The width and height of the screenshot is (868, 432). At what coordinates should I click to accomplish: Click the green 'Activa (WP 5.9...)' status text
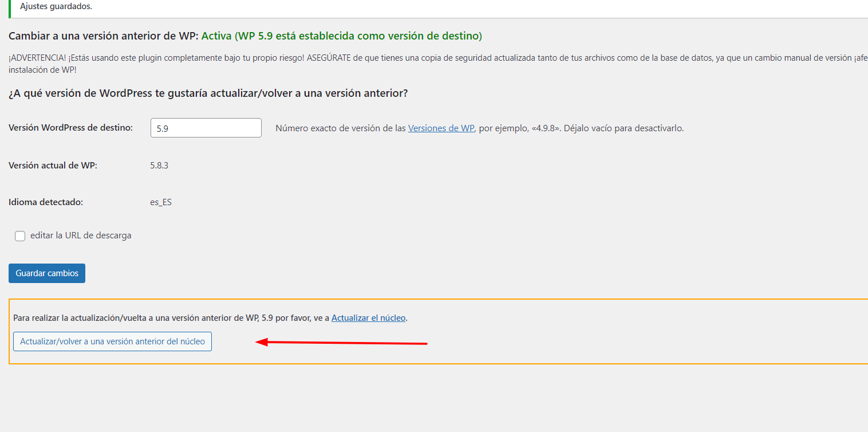tap(342, 36)
